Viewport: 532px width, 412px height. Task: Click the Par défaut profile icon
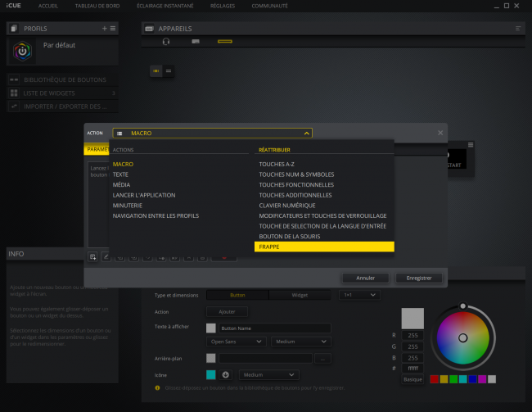tap(22, 51)
